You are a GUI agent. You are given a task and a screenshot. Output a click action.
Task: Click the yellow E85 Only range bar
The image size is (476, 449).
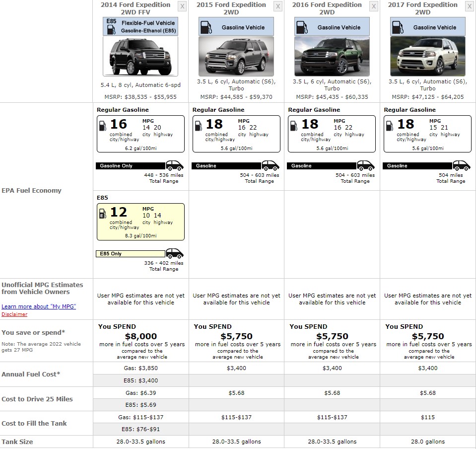pyautogui.click(x=131, y=254)
